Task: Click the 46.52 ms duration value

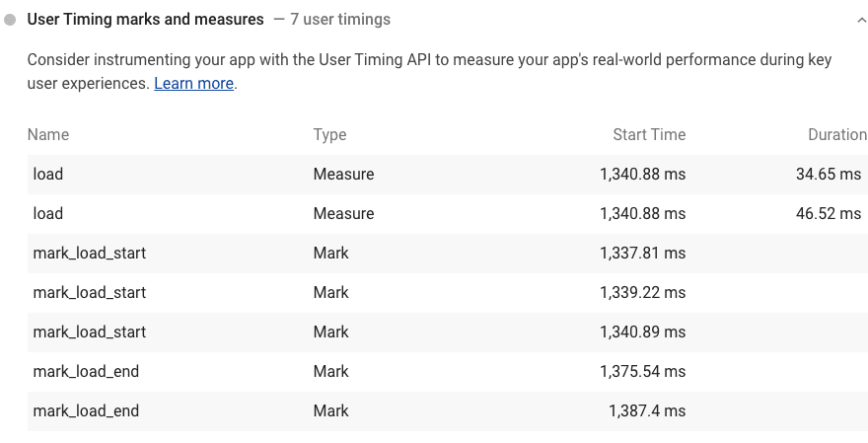Action: coord(828,214)
